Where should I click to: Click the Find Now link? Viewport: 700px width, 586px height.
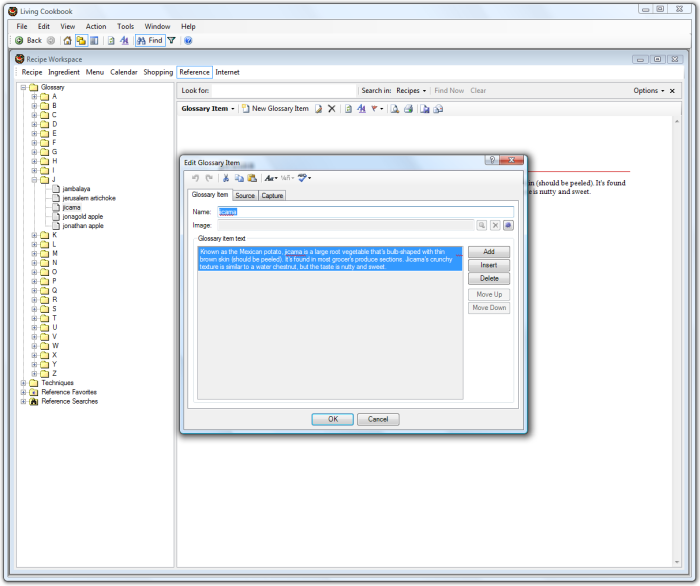tap(449, 91)
